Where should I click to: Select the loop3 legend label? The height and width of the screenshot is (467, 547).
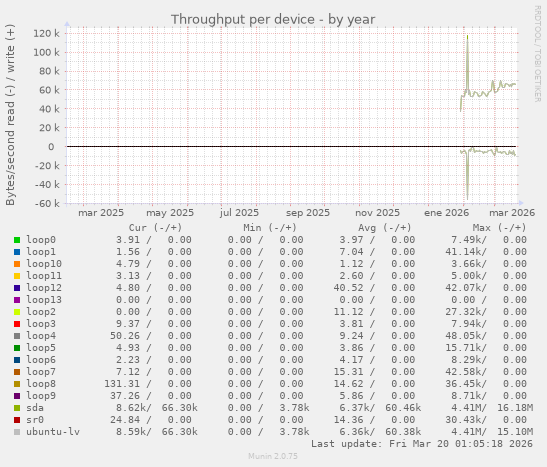coord(41,324)
